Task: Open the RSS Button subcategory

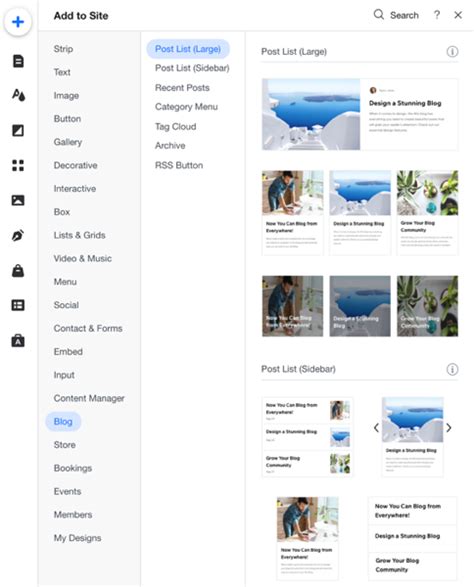Action: (x=179, y=165)
